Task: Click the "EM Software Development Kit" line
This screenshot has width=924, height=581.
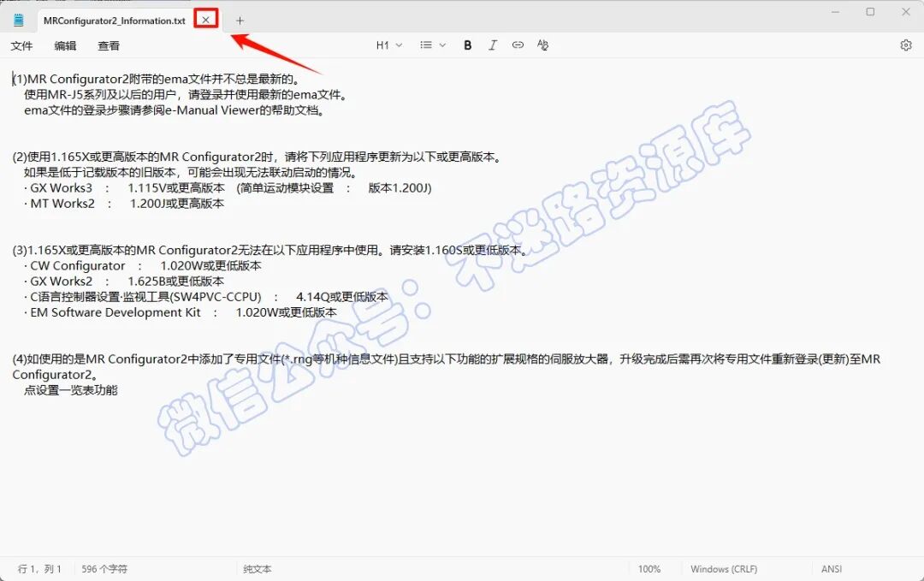Action: coord(181,312)
